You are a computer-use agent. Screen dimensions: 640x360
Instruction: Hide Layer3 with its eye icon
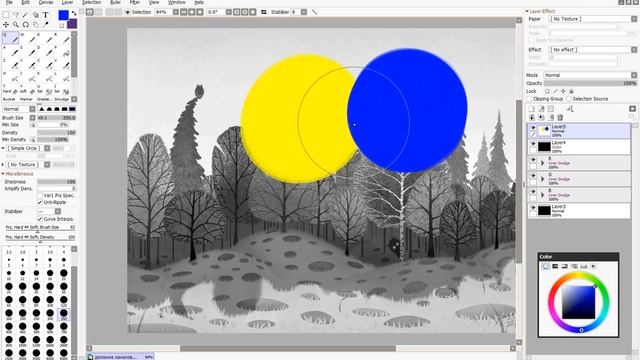click(x=533, y=208)
